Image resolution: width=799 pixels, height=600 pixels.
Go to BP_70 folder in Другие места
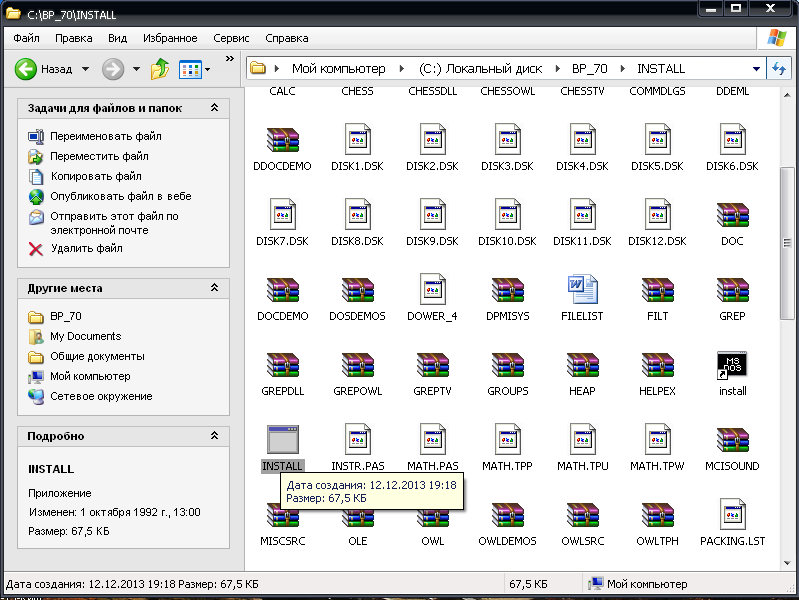[x=65, y=316]
